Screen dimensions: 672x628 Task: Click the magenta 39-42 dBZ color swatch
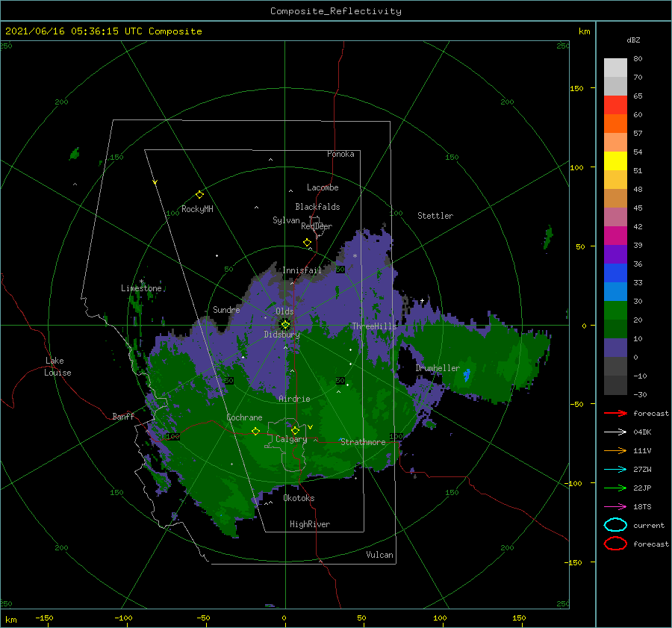(x=615, y=236)
